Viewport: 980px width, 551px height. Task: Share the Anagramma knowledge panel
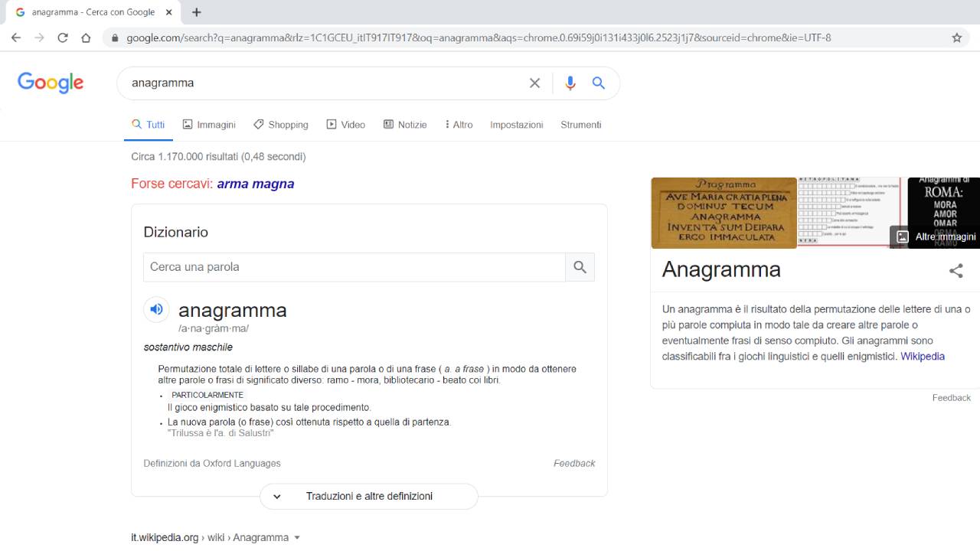(956, 270)
